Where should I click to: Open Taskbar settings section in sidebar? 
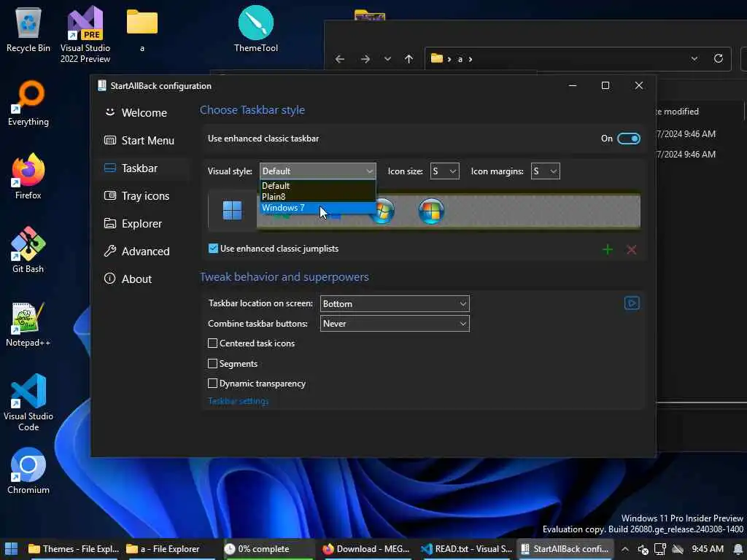pos(144,168)
